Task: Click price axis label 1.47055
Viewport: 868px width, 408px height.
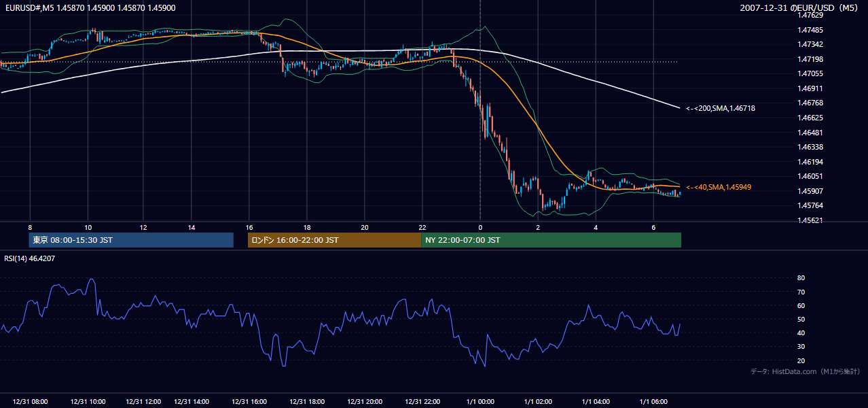Action: [810, 73]
